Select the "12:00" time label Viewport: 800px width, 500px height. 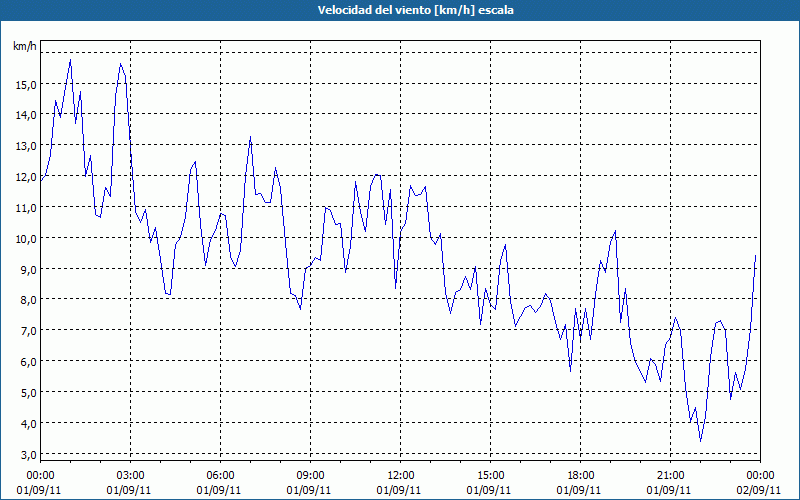click(x=401, y=476)
